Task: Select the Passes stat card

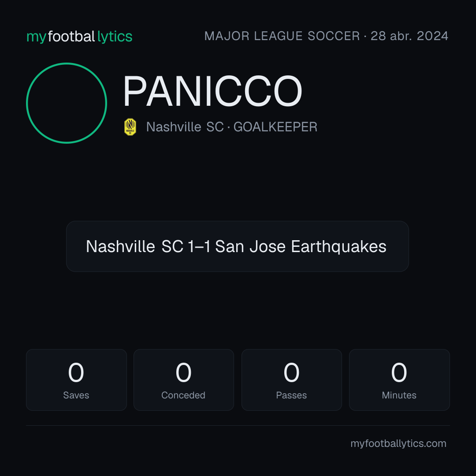Action: coord(291,380)
